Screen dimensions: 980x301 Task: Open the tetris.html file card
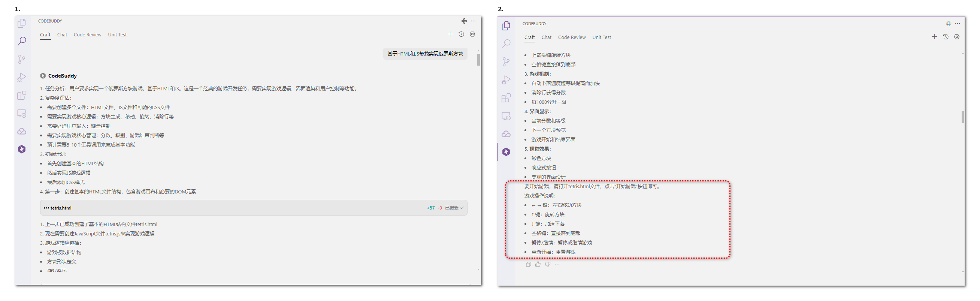tap(254, 208)
